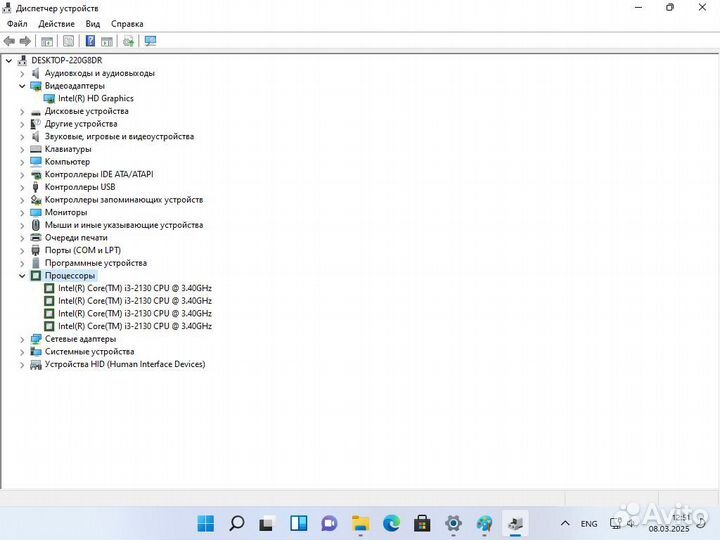Click Scan for hardware changes monitor icon
Viewport: 720px width, 540px height.
pyautogui.click(x=150, y=41)
